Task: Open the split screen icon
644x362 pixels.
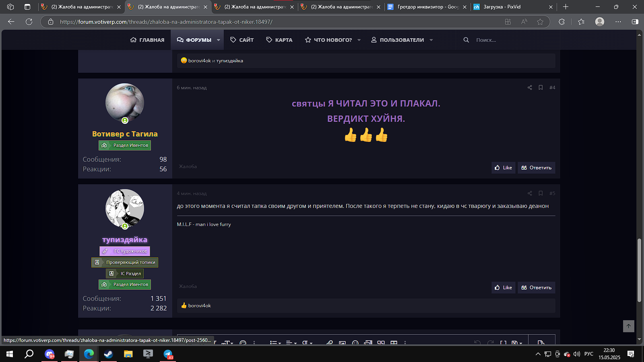Action: [x=508, y=22]
